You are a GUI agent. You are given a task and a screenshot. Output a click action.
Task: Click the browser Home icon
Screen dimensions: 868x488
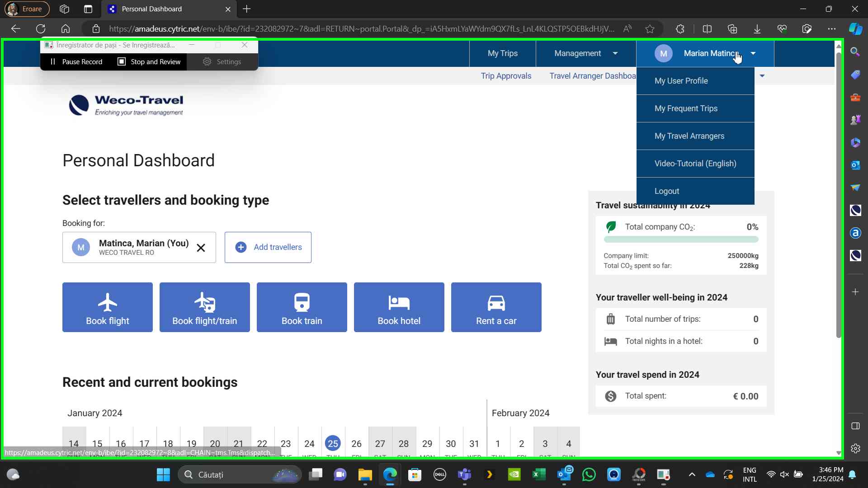point(66,29)
